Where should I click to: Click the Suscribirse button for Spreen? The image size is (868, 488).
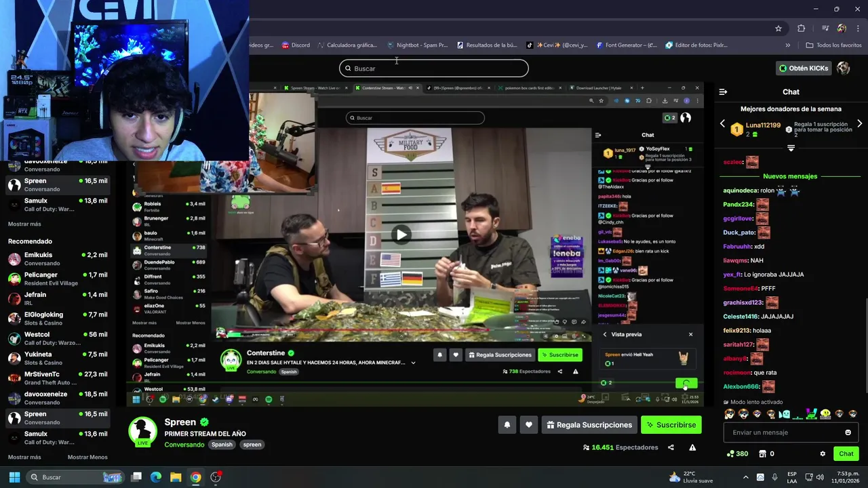(x=671, y=425)
